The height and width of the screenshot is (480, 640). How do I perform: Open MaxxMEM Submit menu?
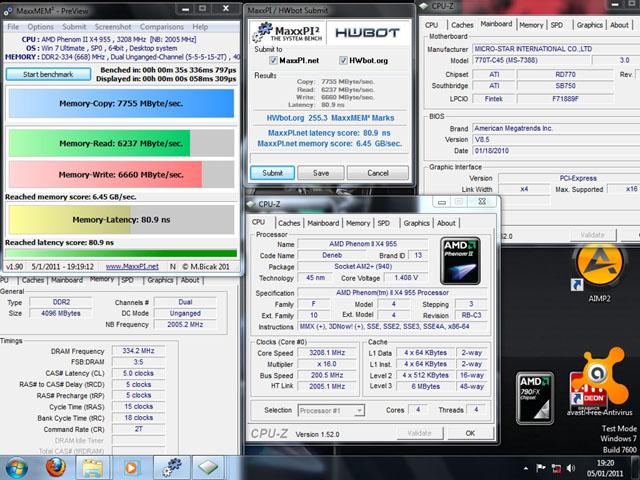74,27
